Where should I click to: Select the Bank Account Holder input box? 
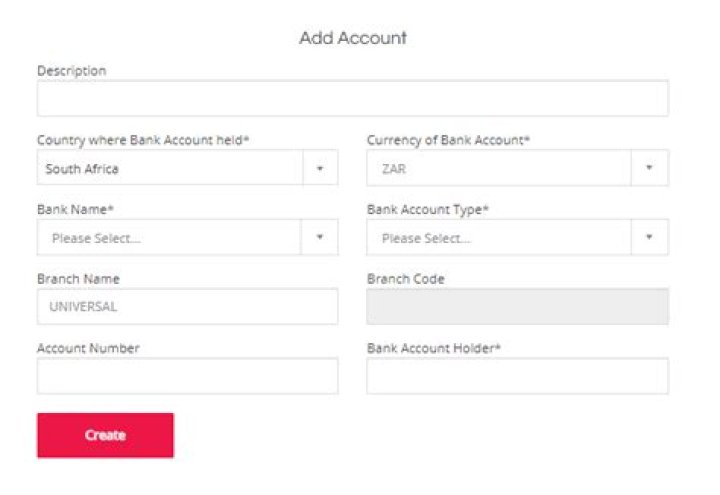(x=517, y=376)
